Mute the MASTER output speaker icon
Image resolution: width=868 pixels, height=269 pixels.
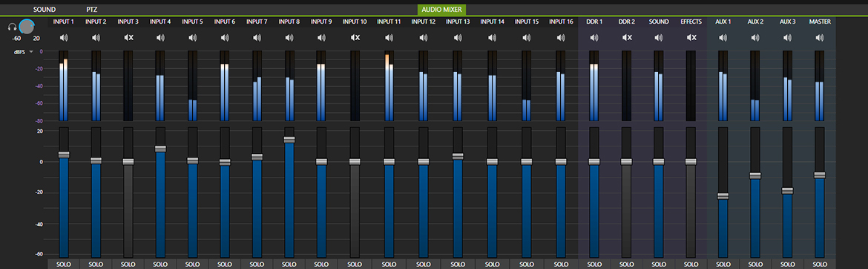pyautogui.click(x=819, y=38)
